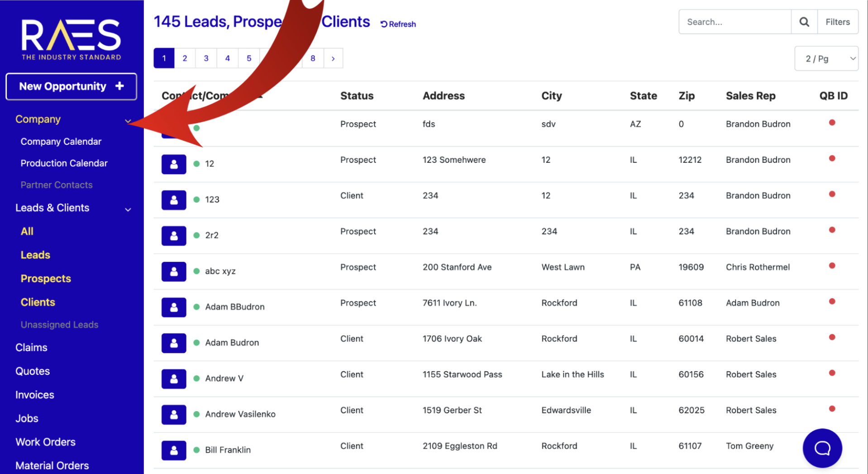Go to page 8

coord(313,58)
